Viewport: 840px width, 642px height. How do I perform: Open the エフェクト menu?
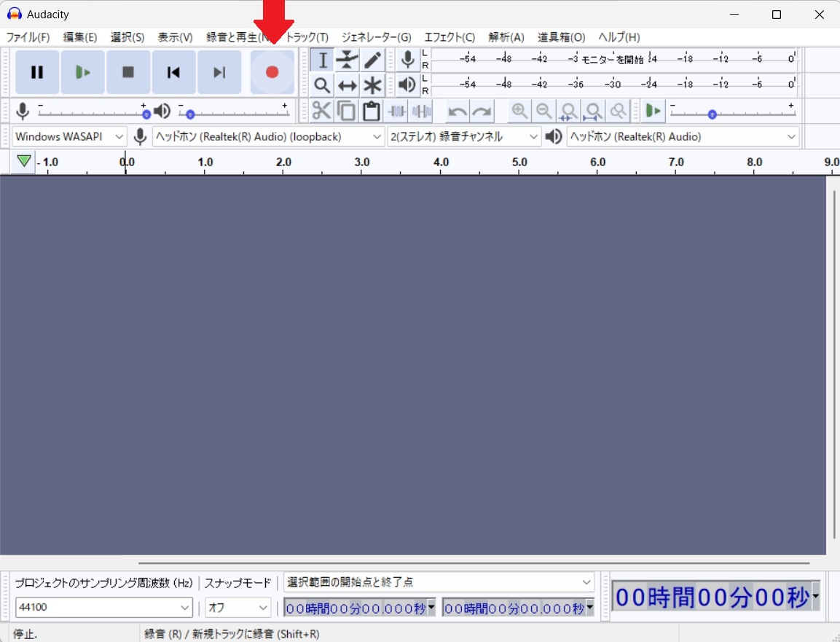click(450, 37)
